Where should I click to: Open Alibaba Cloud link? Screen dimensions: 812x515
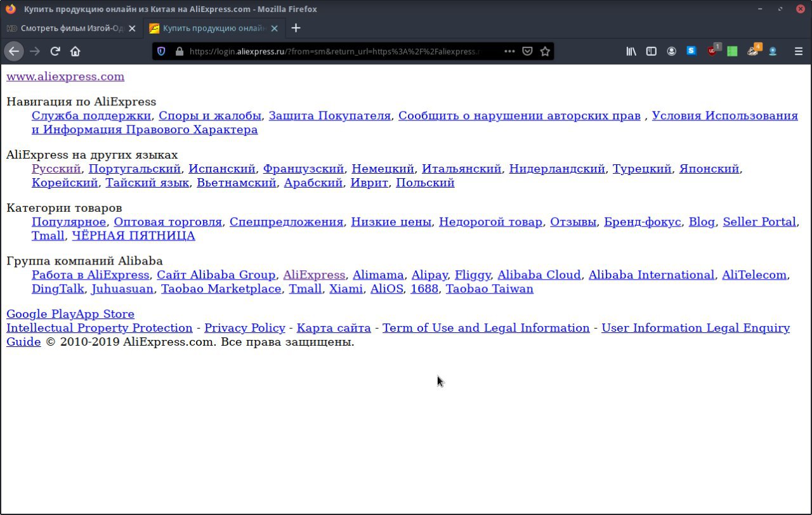pyautogui.click(x=539, y=275)
